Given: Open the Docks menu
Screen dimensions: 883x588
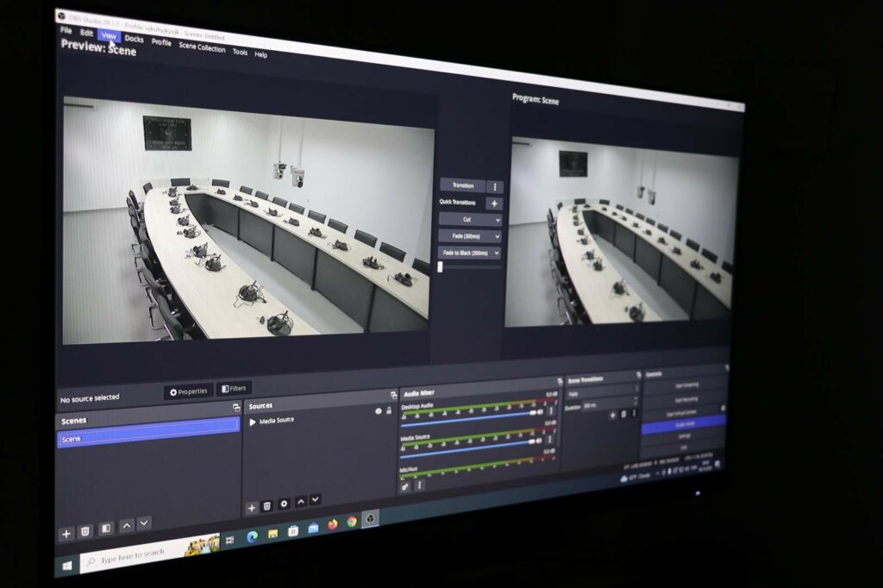Looking at the screenshot, I should (134, 39).
